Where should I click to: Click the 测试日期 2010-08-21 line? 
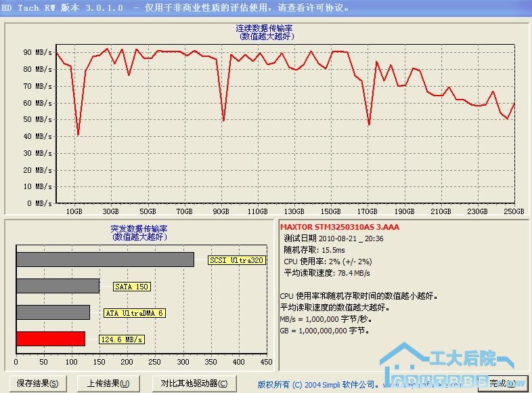334,239
